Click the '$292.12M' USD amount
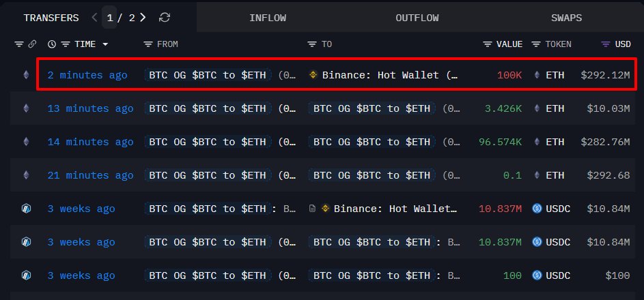Screen dimensions: 644x300 point(605,76)
